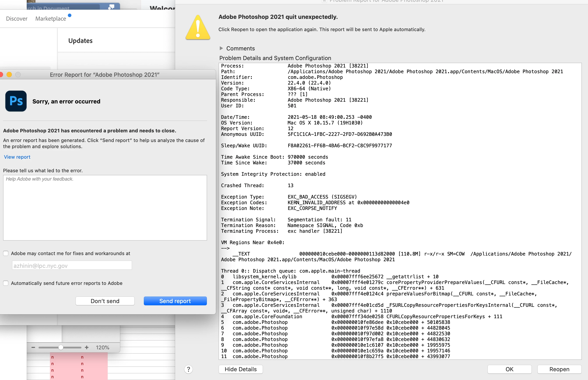Image resolution: width=588 pixels, height=380 pixels.
Task: Open help via the question mark button
Action: click(188, 369)
